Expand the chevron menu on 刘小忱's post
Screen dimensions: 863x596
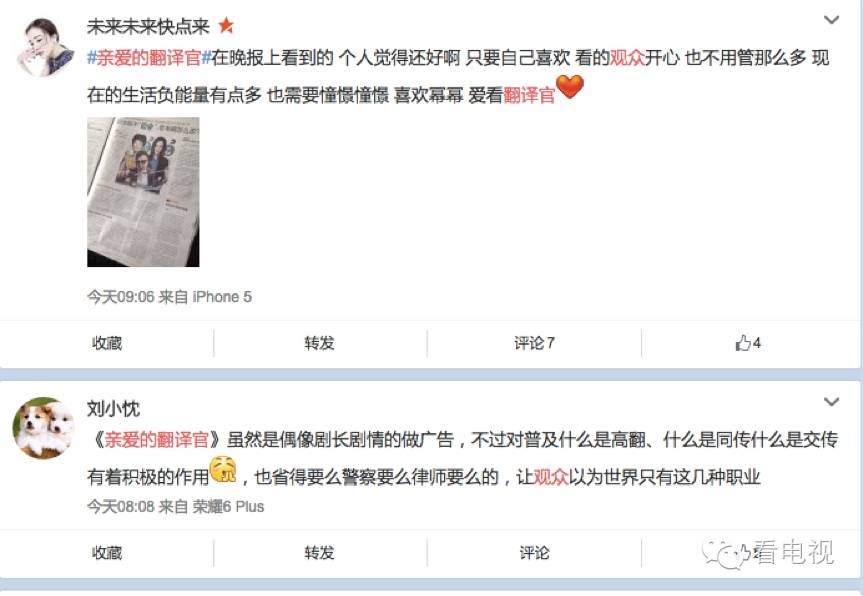pyautogui.click(x=831, y=402)
